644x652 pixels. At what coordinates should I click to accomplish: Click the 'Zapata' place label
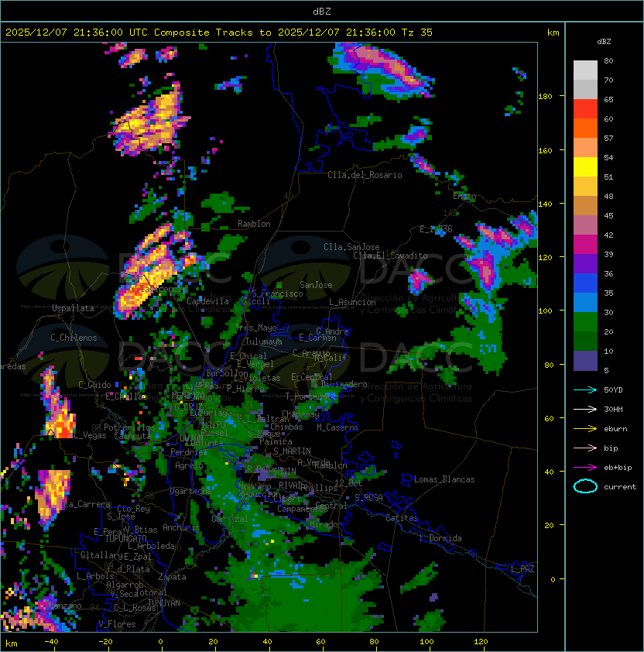(x=172, y=577)
